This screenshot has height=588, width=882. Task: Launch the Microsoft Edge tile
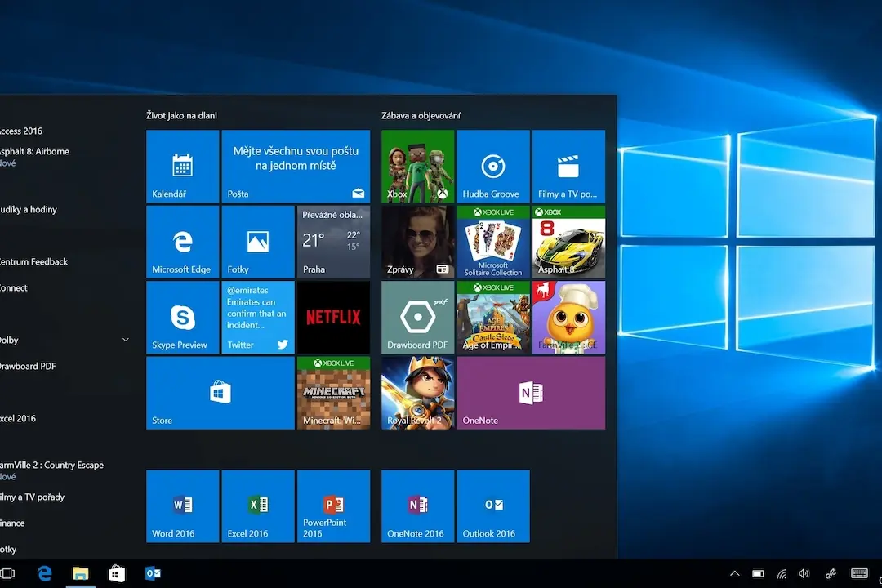pos(182,242)
